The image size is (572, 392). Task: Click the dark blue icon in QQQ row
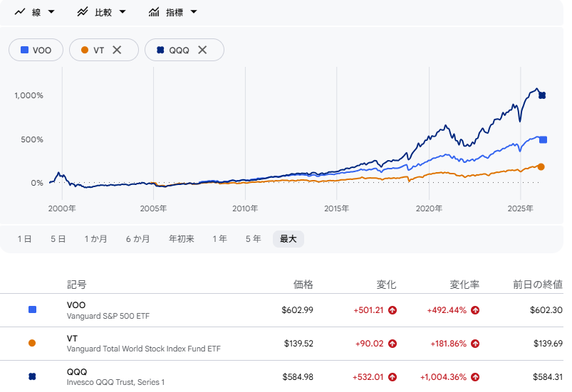pyautogui.click(x=32, y=376)
